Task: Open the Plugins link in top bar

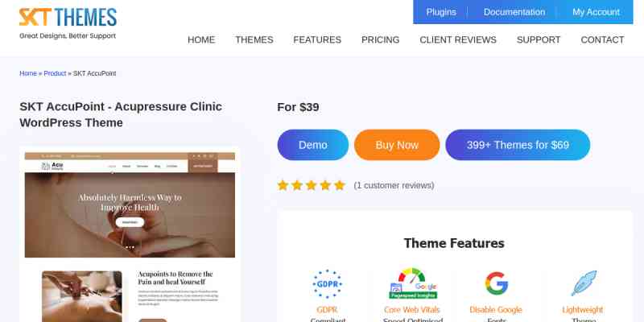Action: (x=441, y=12)
